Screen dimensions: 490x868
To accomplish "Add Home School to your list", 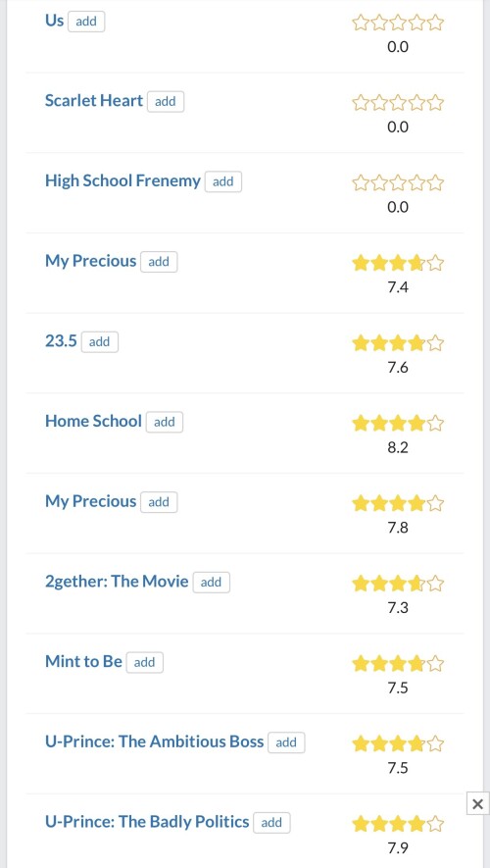I will [x=165, y=423].
